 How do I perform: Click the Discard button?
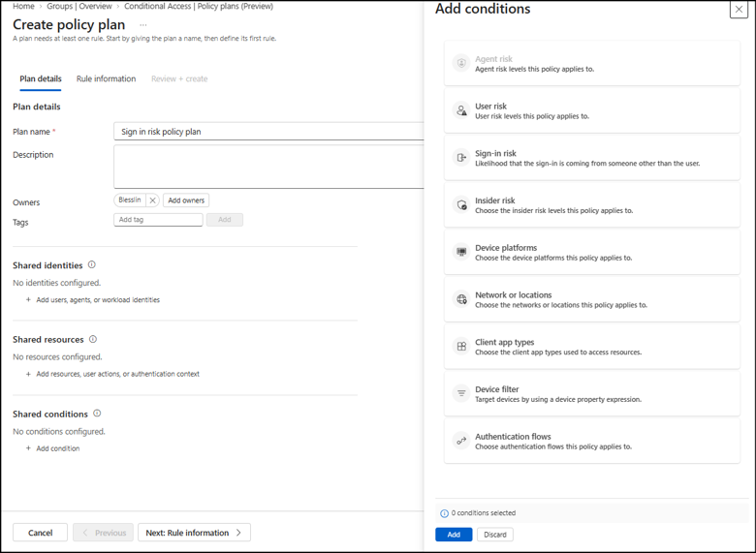coord(495,535)
